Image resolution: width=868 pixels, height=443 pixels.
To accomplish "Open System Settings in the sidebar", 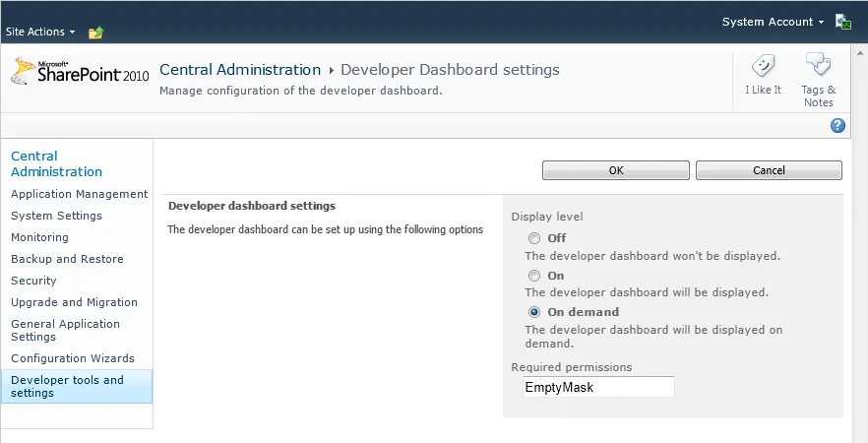I will coord(56,216).
